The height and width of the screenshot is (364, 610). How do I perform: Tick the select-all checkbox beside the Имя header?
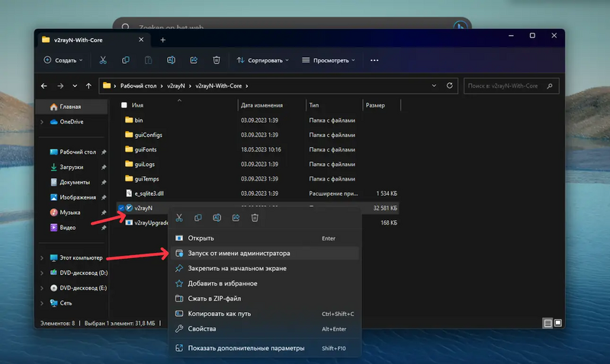123,105
